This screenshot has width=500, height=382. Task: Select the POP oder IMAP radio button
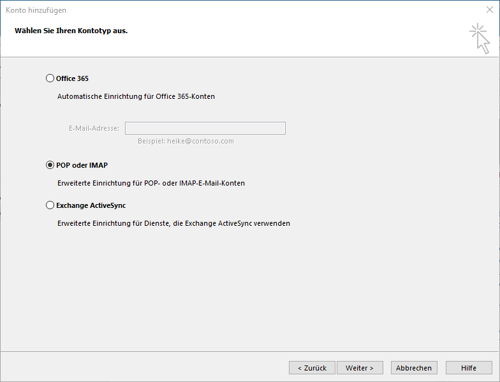pos(50,165)
